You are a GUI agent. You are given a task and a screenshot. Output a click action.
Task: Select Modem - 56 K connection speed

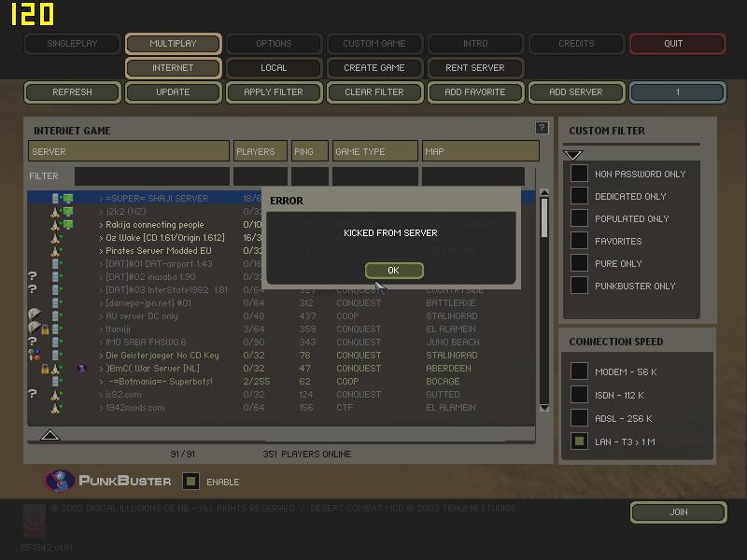[x=579, y=371]
